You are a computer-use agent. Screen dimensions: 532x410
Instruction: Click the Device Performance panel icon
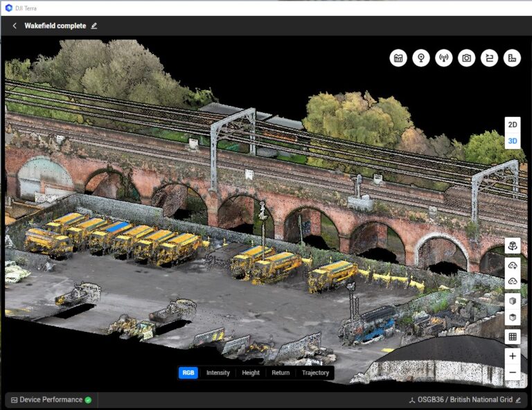[15, 400]
